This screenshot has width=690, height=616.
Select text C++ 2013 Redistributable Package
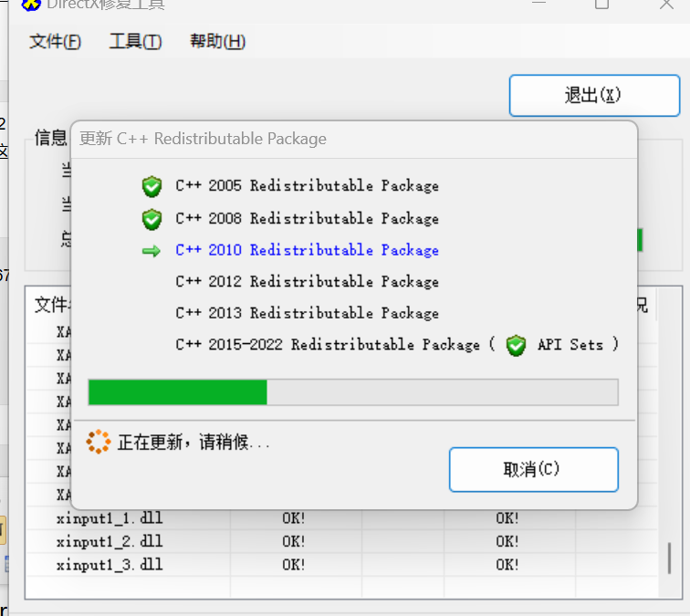[x=307, y=313]
